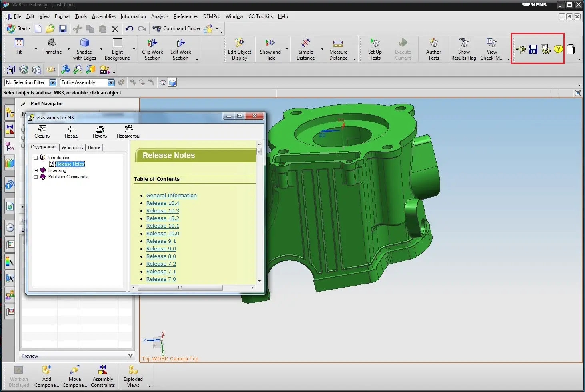Select the Trimetric view orientation
This screenshot has width=585, height=392.
[52, 46]
